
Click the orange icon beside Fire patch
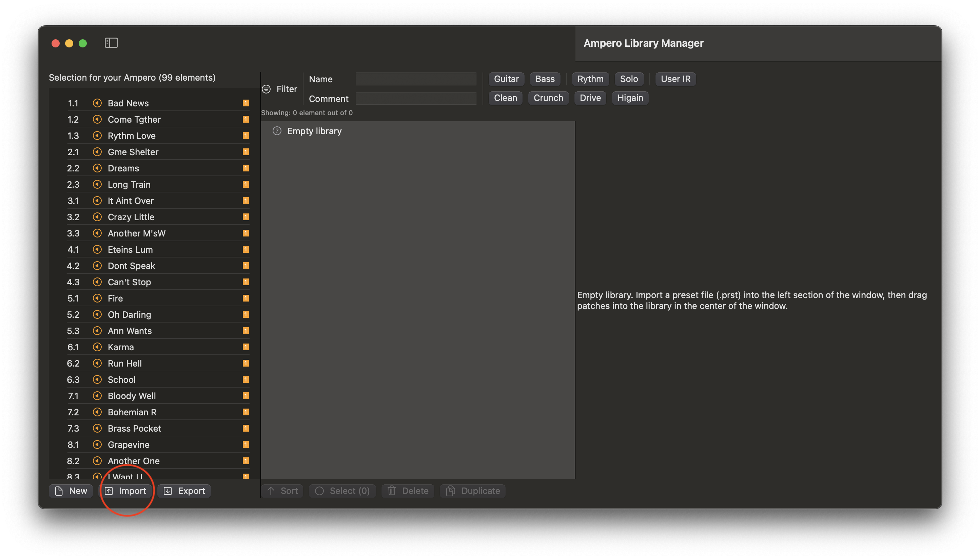(97, 298)
